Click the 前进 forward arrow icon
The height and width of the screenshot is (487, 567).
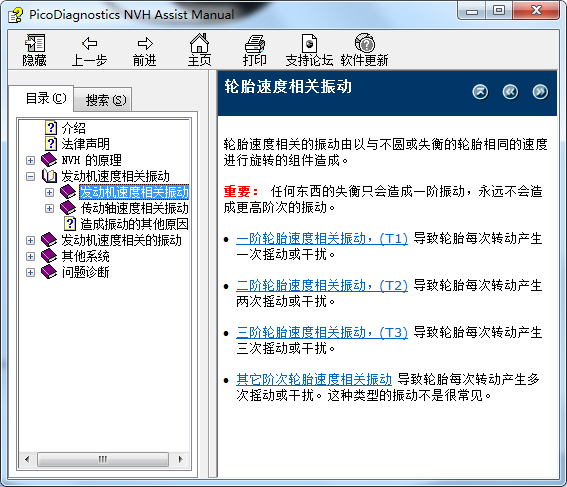click(x=145, y=44)
